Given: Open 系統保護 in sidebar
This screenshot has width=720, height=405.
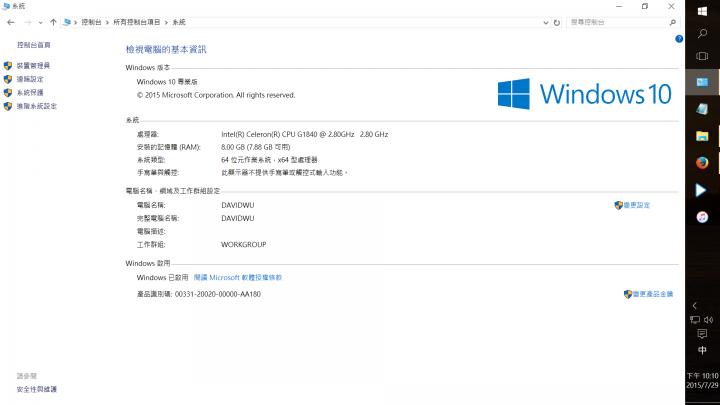Looking at the screenshot, I should tap(30, 92).
